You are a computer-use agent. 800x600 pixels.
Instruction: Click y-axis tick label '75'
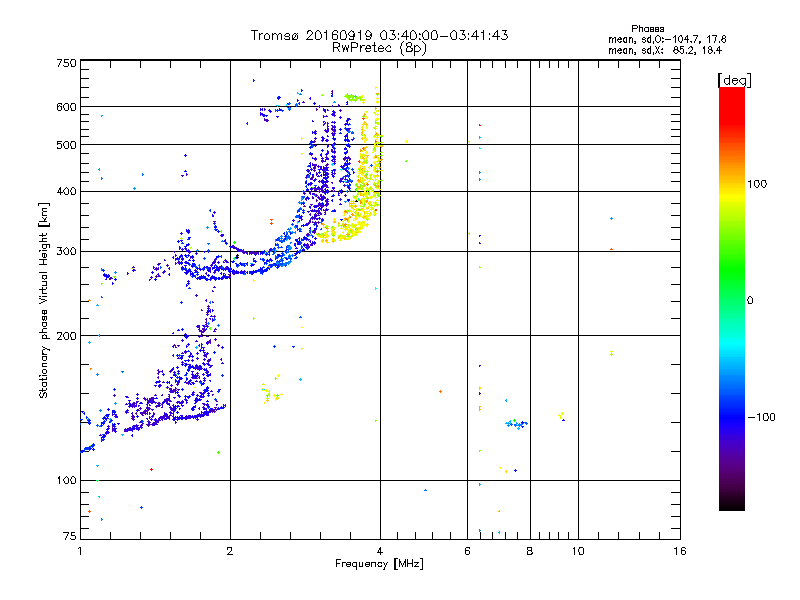pyautogui.click(x=70, y=536)
